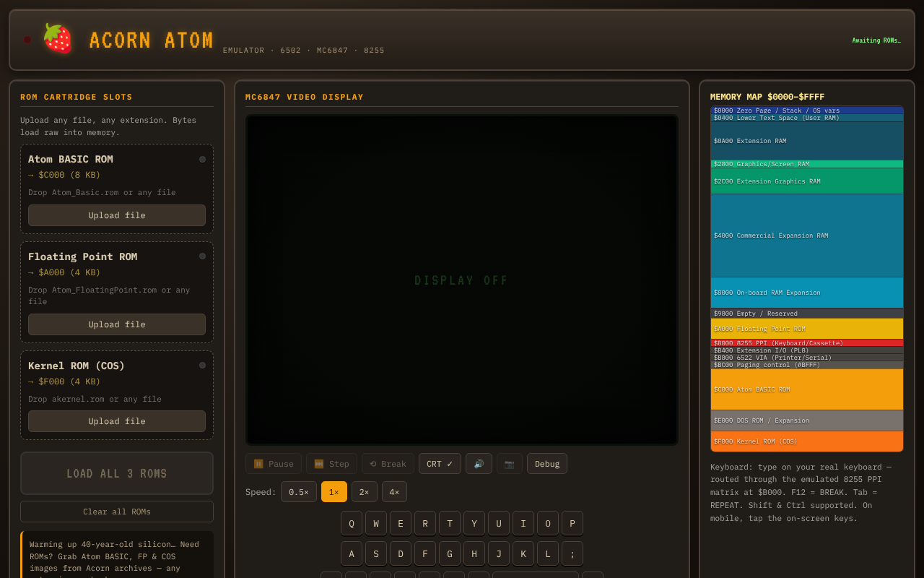Select the $C000 Atom BASIC ROM region

click(x=807, y=389)
